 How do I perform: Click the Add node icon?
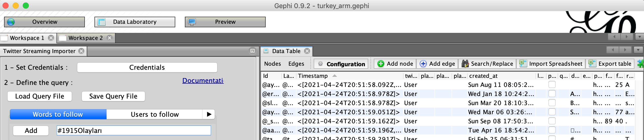[381, 64]
